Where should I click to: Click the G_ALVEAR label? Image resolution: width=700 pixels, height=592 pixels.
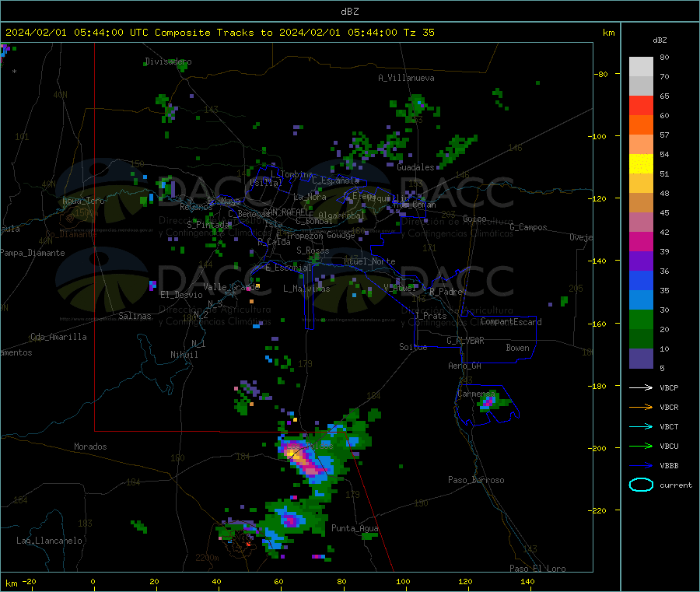click(465, 341)
